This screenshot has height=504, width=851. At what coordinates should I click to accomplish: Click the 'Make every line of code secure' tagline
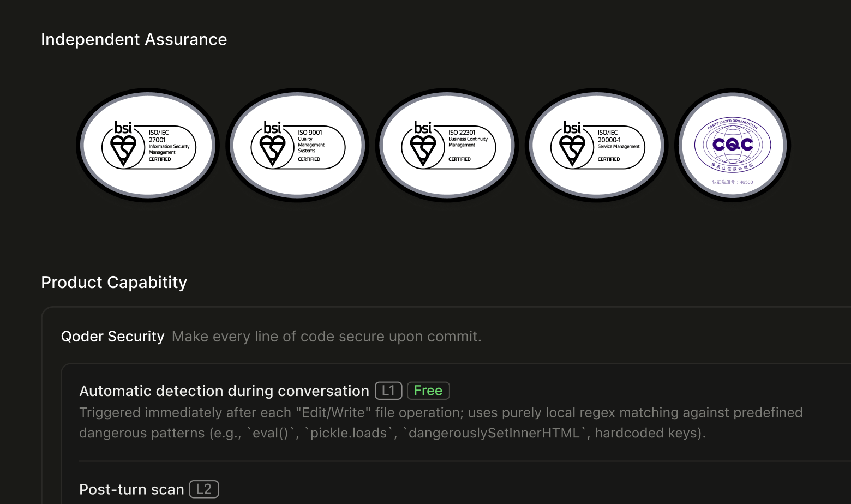[x=327, y=337]
